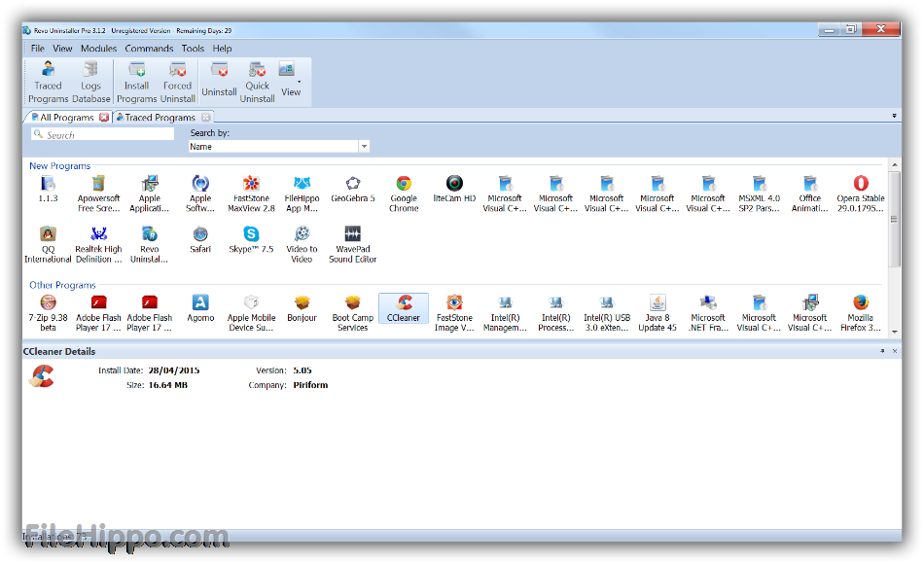This screenshot has height=564, width=924.
Task: Close the Traced Programs tab
Action: click(x=205, y=118)
